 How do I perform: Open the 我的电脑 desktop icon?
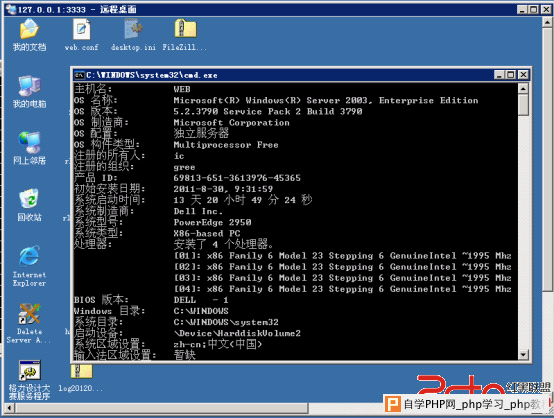pyautogui.click(x=29, y=86)
